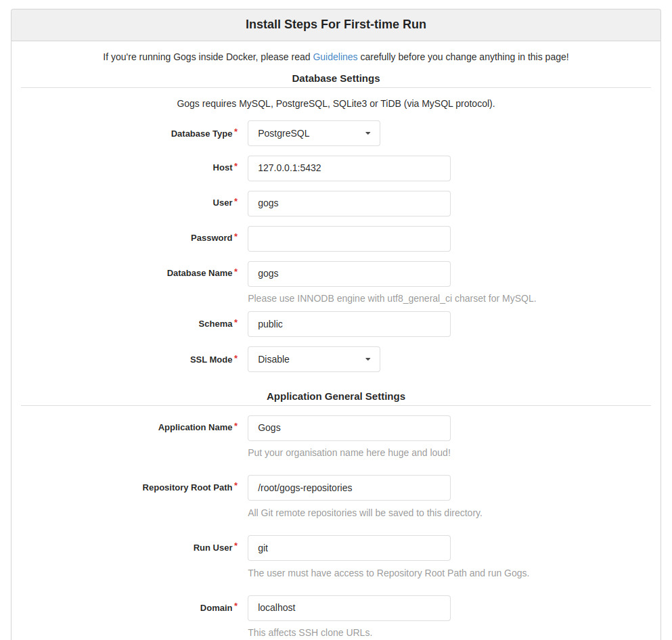Click into the empty Password field

349,239
